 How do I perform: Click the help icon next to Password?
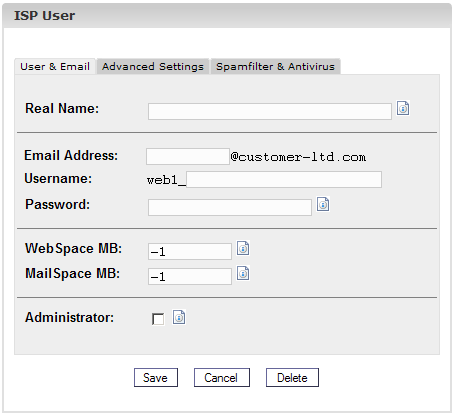[323, 204]
